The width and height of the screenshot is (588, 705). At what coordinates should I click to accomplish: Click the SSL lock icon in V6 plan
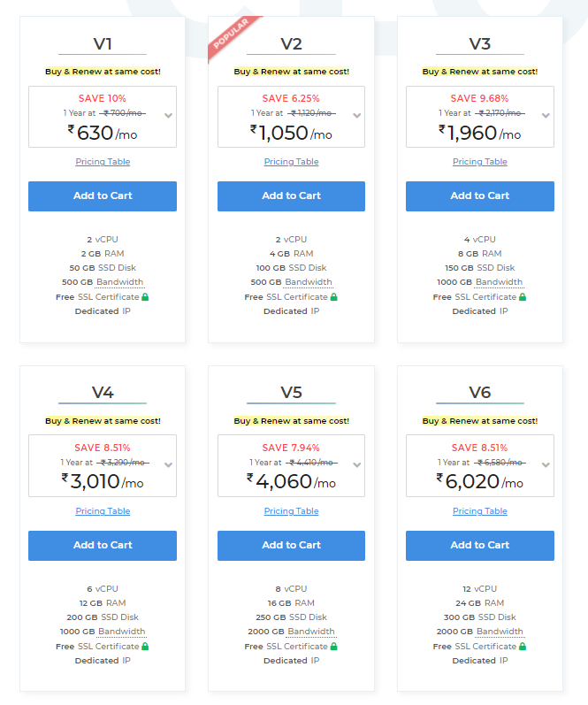(523, 647)
